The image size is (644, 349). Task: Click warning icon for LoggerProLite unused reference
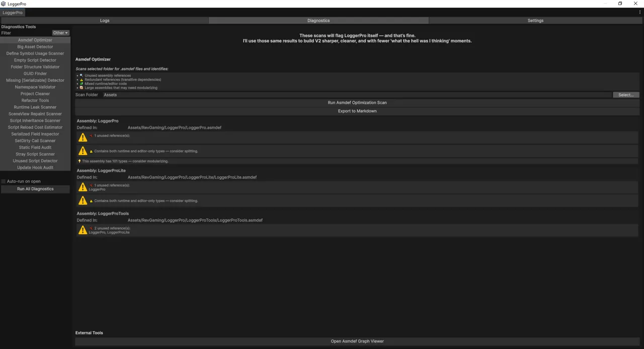click(x=83, y=187)
